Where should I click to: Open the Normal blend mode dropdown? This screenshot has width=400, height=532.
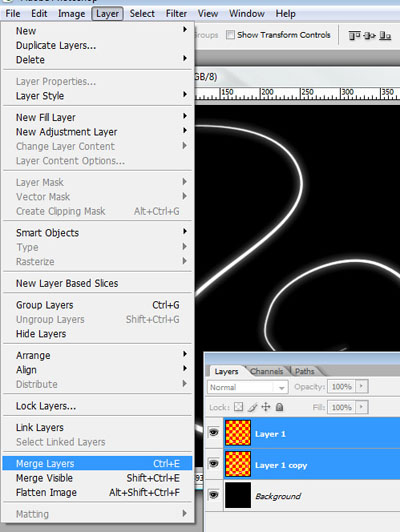coord(248,387)
